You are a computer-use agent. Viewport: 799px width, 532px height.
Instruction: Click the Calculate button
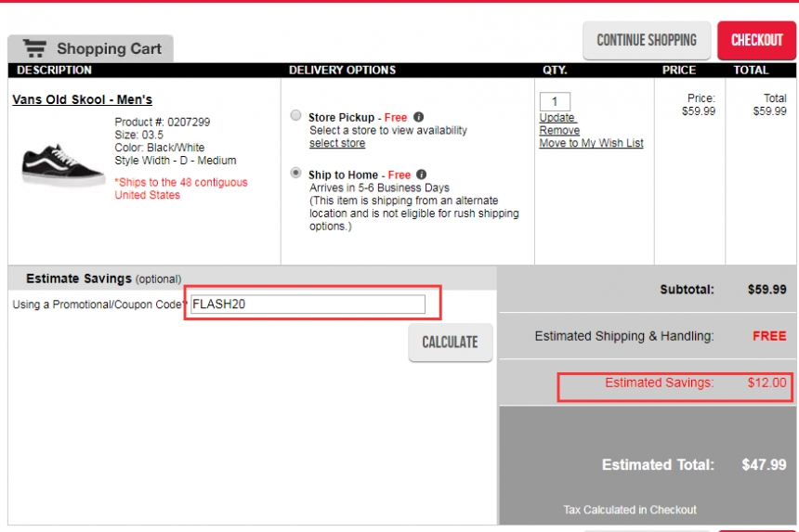pyautogui.click(x=450, y=342)
